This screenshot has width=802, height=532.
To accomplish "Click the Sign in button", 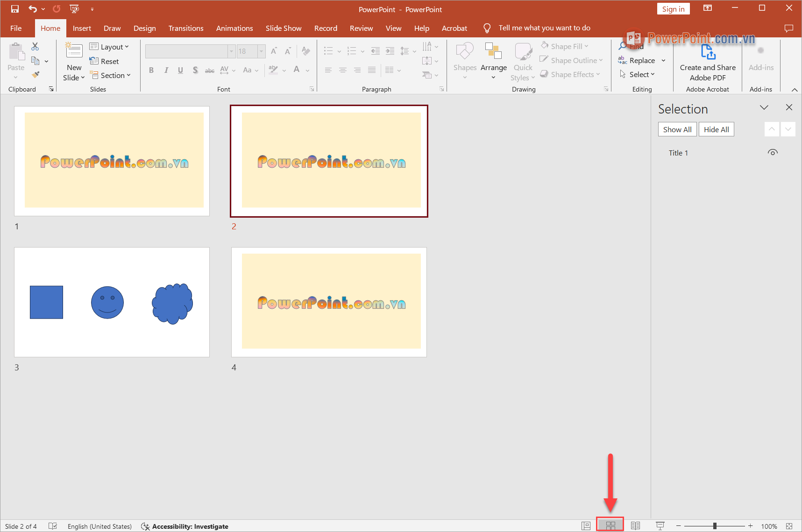I will (673, 9).
